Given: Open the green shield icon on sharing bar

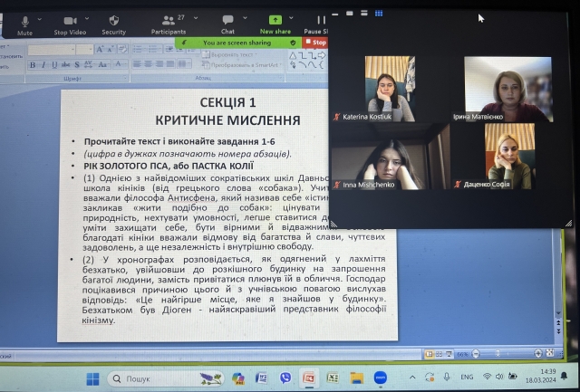Looking at the screenshot, I should (293, 43).
